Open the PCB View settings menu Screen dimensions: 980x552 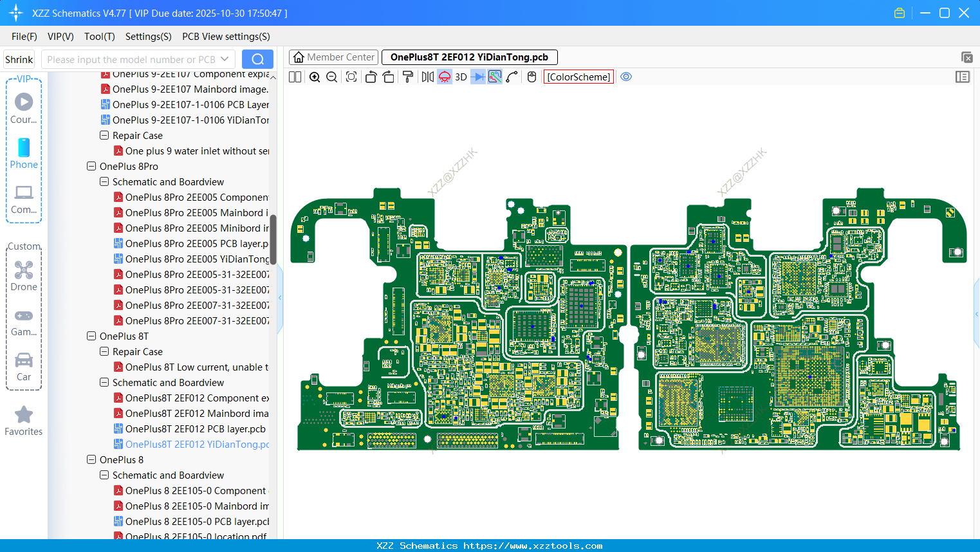[x=226, y=37]
